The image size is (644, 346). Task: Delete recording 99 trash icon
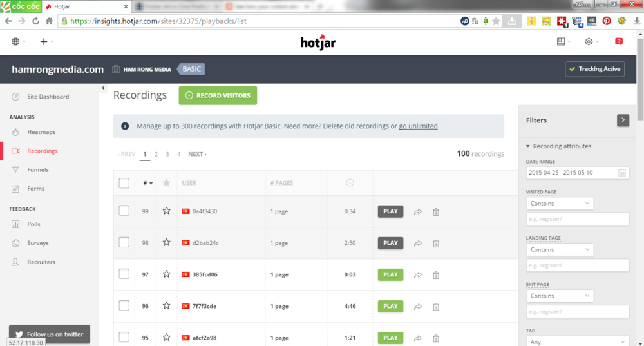436,212
